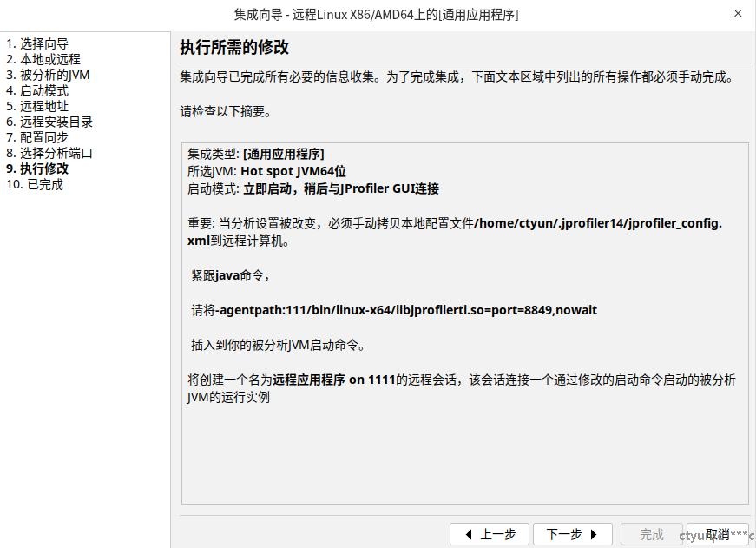The height and width of the screenshot is (548, 756).
Task: Click the 远程应用程序 on 1111 session name
Action: pyautogui.click(x=334, y=380)
